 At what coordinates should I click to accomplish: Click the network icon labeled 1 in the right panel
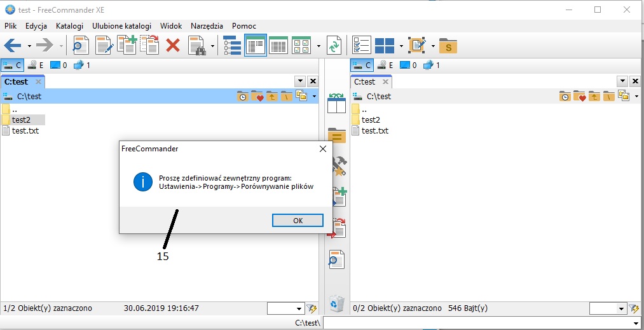click(431, 65)
